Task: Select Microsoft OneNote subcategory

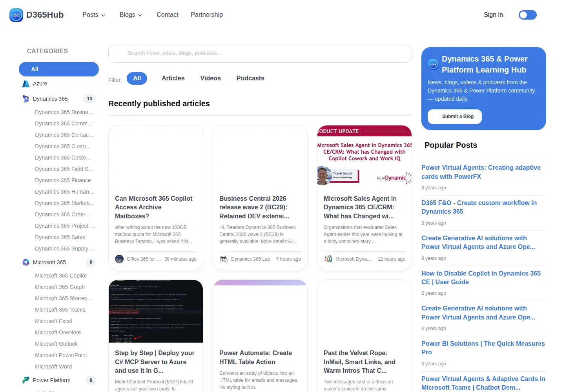Action: [x=58, y=332]
